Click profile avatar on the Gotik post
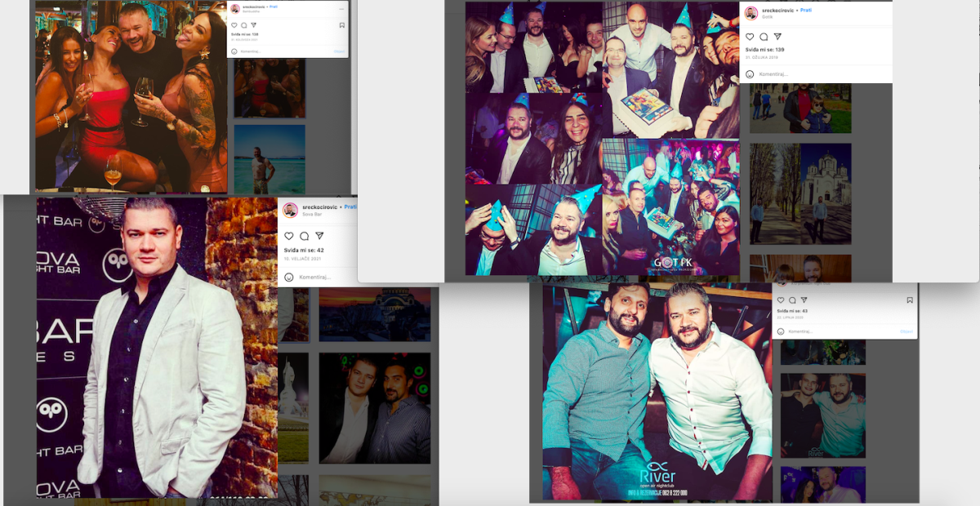Screen dimensions: 980x506 (x=751, y=13)
